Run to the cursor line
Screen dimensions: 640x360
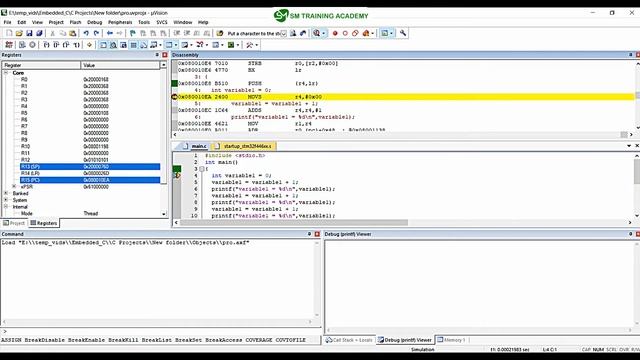coord(76,45)
